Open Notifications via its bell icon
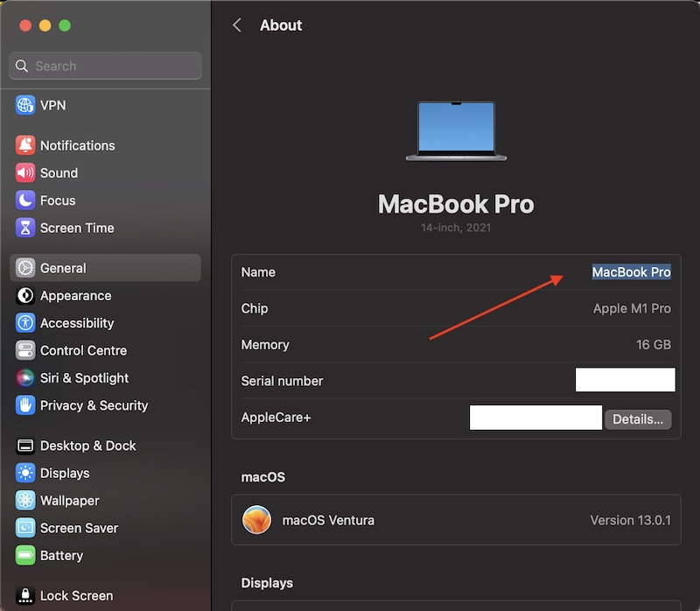This screenshot has width=700, height=611. [x=25, y=145]
